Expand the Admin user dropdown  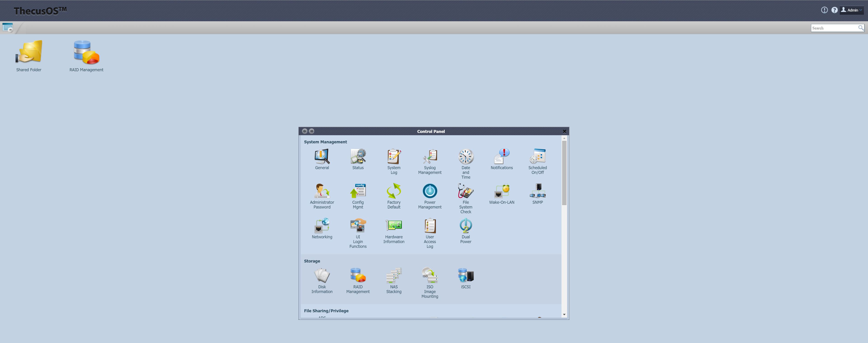pos(852,10)
